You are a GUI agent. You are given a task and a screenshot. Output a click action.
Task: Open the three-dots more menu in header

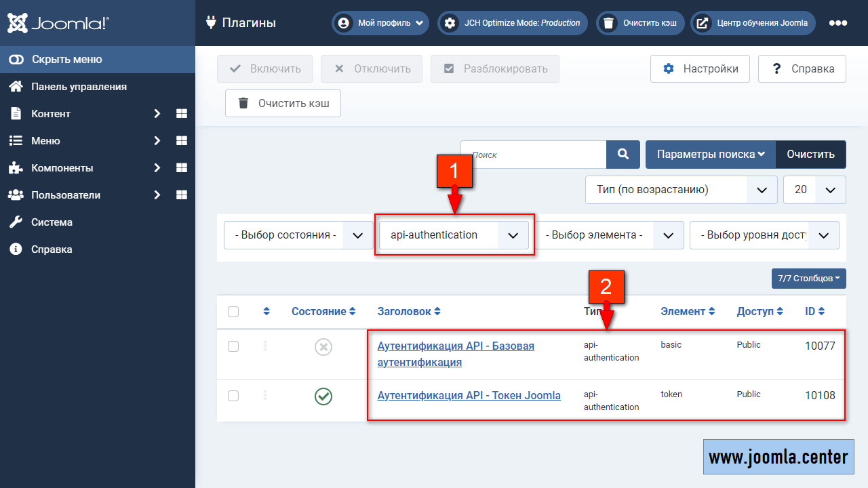(838, 23)
